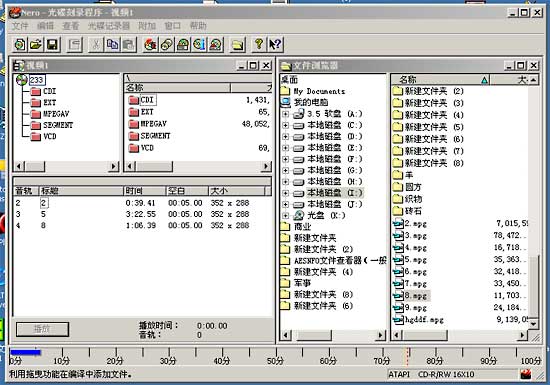
Task: Expand the 本地磁盘 (J:) node
Action: coord(286,204)
